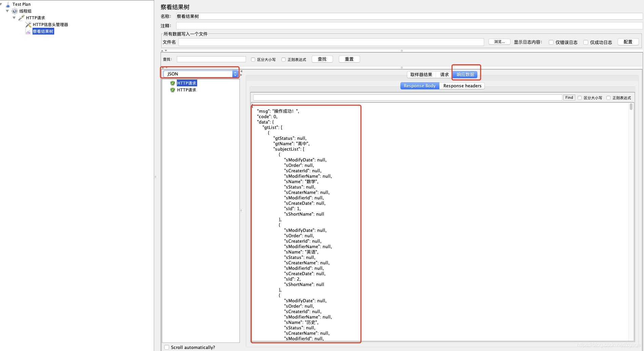Image resolution: width=644 pixels, height=351 pixels.
Task: Toggle 区分大小写 checkbox next to Find button
Action: pyautogui.click(x=580, y=98)
